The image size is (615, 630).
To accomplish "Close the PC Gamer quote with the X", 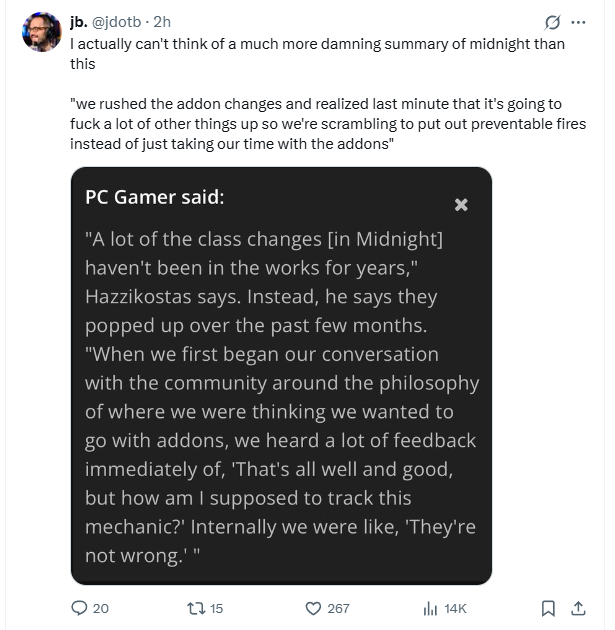I will 461,205.
